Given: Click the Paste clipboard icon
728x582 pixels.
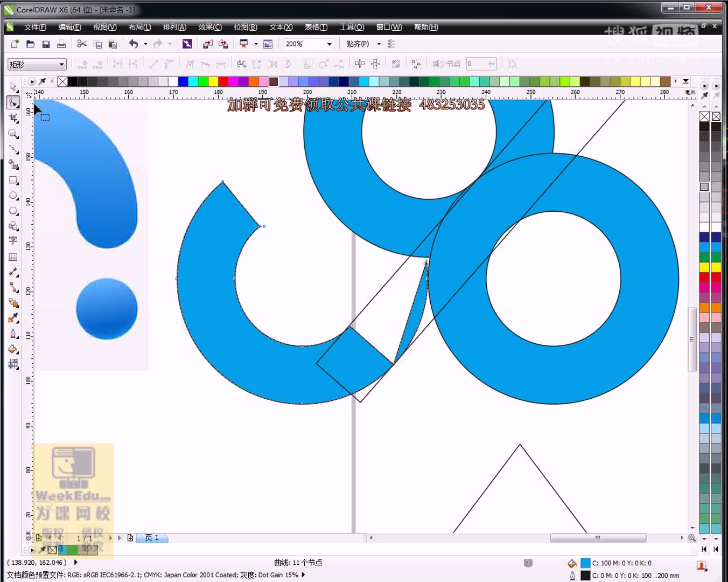Looking at the screenshot, I should [x=113, y=44].
